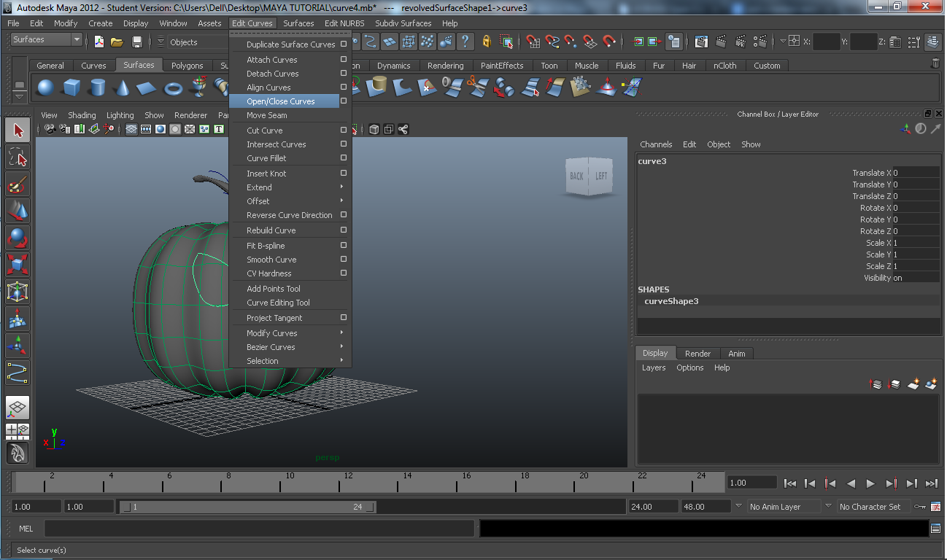
Task: Open Layers menu in layer editor
Action: pyautogui.click(x=654, y=367)
